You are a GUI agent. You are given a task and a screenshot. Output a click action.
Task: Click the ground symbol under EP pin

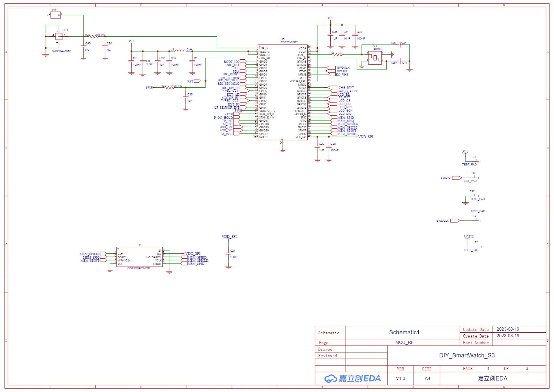283,150
